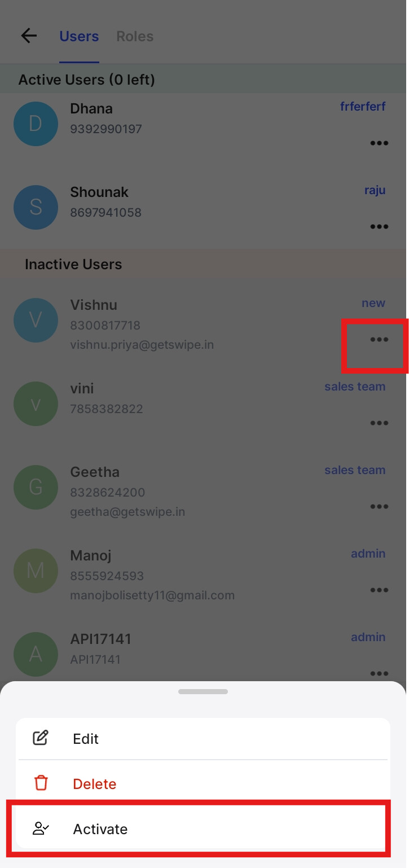The height and width of the screenshot is (868, 409).
Task: Open three-dot menu for Geetha
Action: pyautogui.click(x=379, y=506)
